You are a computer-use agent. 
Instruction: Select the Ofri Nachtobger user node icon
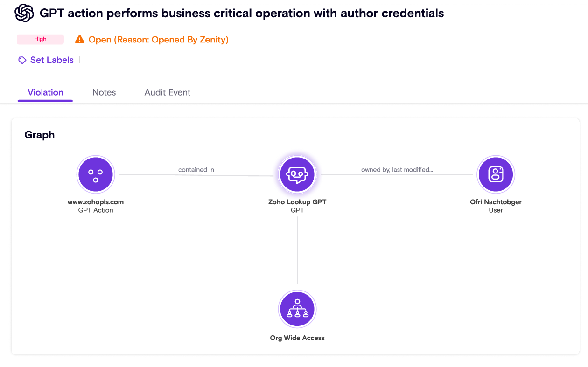(496, 174)
